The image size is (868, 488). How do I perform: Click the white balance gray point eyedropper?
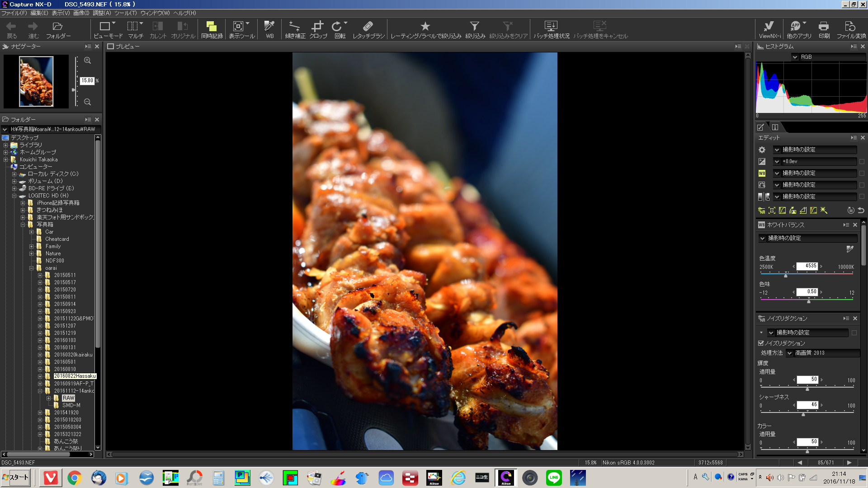coord(849,249)
